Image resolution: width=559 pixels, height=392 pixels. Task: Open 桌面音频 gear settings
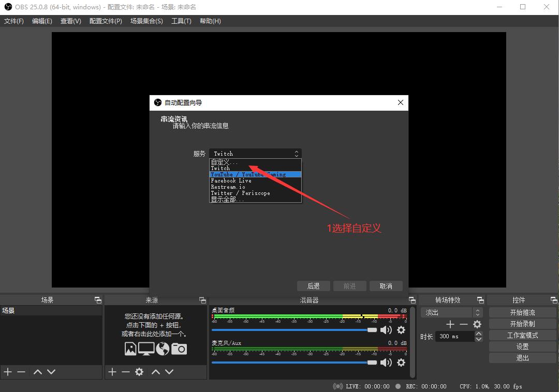tap(401, 330)
